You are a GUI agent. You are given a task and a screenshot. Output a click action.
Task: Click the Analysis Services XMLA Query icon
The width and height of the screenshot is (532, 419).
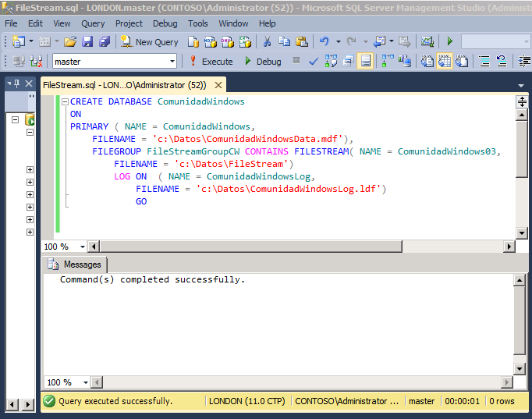[245, 41]
